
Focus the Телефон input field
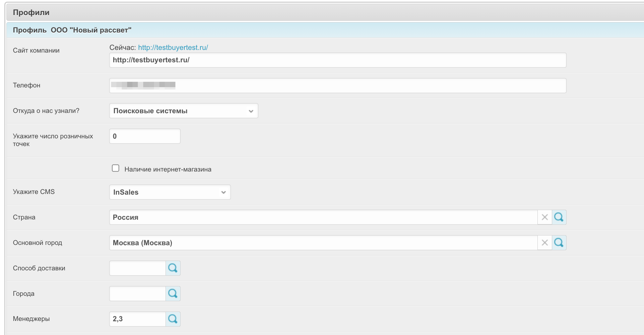(x=337, y=86)
